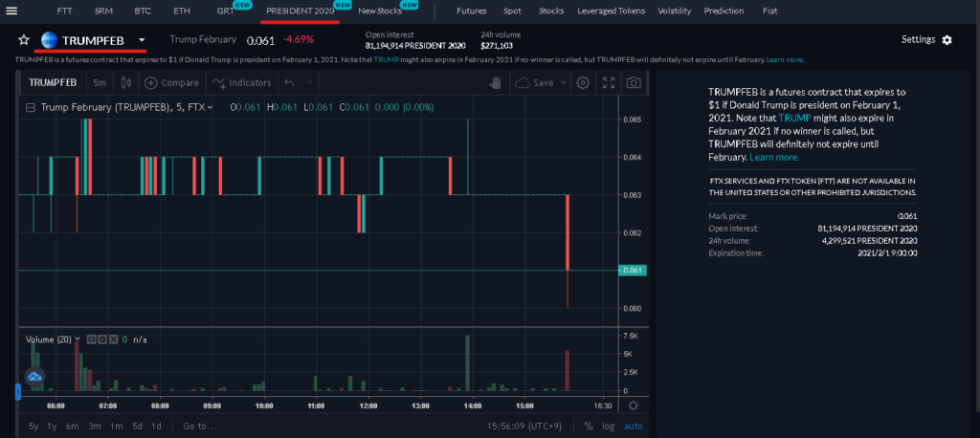Set the chart range to 6m
The width and height of the screenshot is (980, 438).
point(73,427)
